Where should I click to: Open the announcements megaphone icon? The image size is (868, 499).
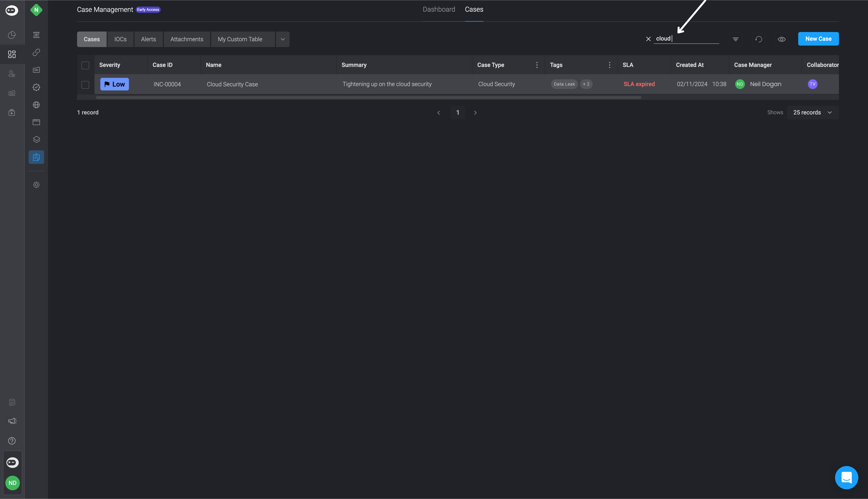(x=12, y=421)
